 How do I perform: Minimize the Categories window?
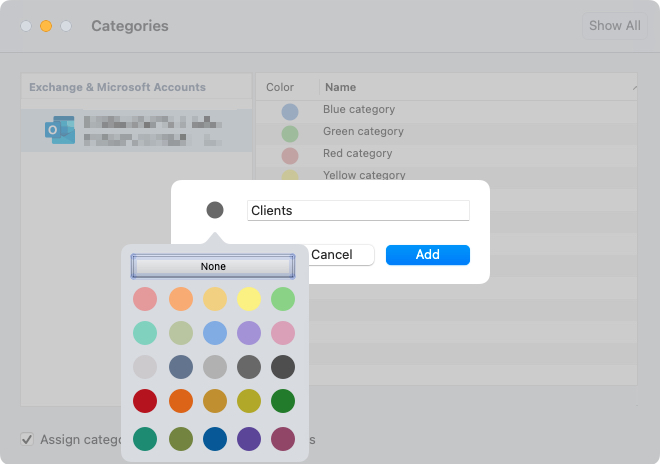[46, 26]
